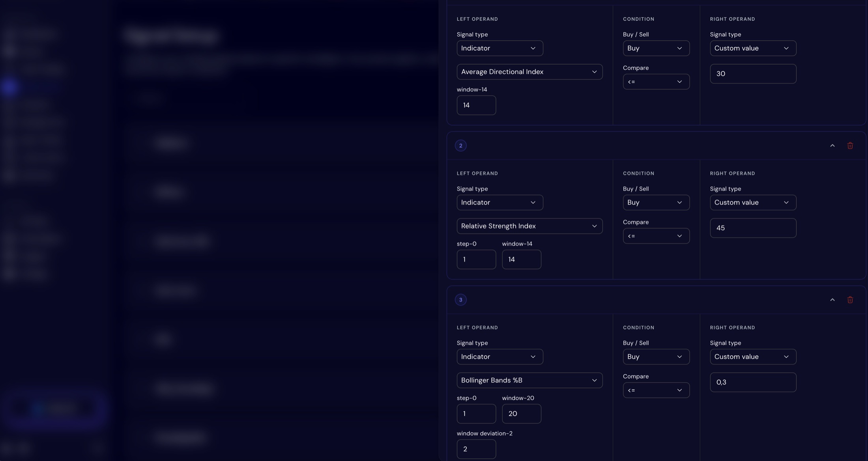Viewport: 868px width, 461px height.
Task: Edit window deviation-2 input field
Action: tap(476, 449)
